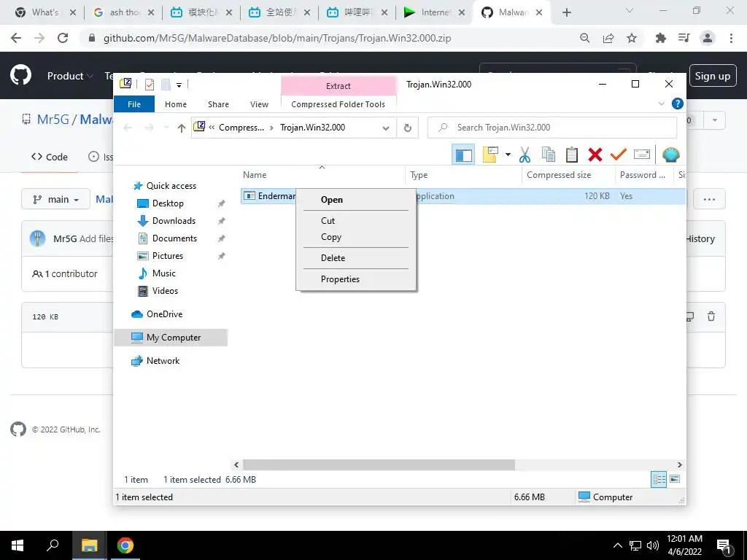Switch to Large icons view icon
The width and height of the screenshot is (747, 560).
coord(675,479)
